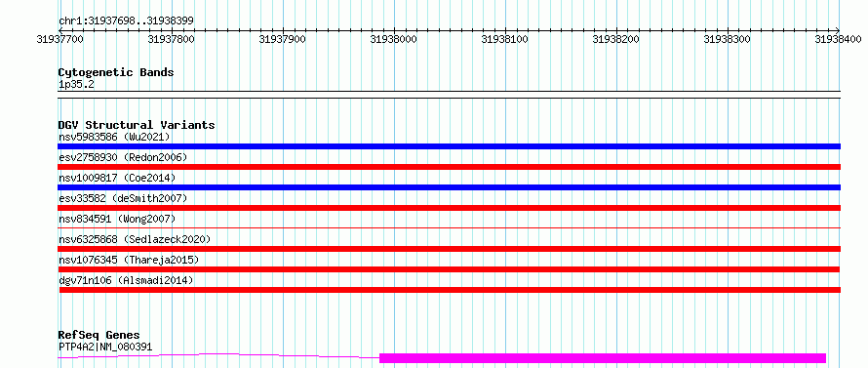This screenshot has height=368, width=868.
Task: Click the thin magenta PTP4A2 intron line
Action: point(218,355)
